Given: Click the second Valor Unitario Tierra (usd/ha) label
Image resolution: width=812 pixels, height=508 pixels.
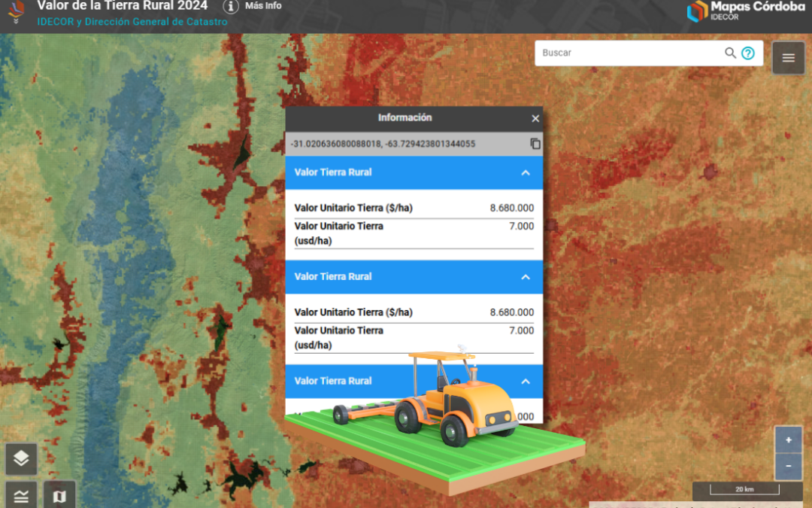Looking at the screenshot, I should 338,337.
